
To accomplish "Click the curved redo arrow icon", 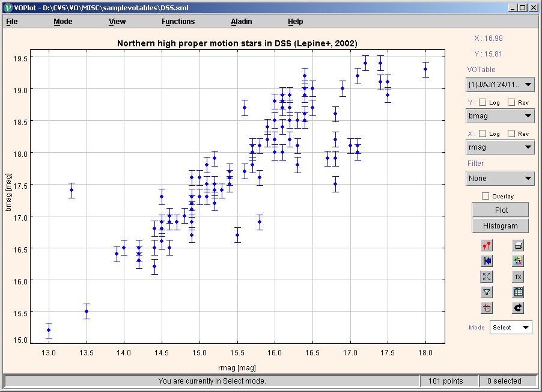I will pos(518,308).
